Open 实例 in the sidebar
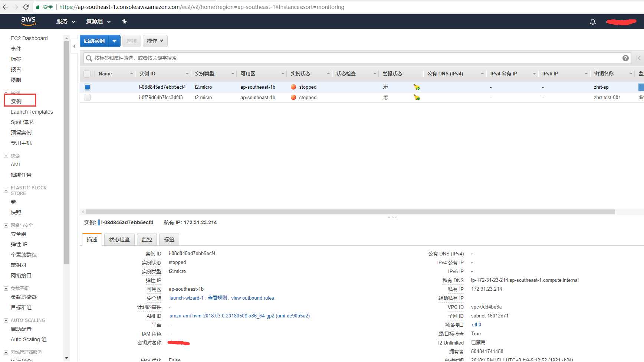Image resolution: width=644 pixels, height=362 pixels. click(16, 101)
